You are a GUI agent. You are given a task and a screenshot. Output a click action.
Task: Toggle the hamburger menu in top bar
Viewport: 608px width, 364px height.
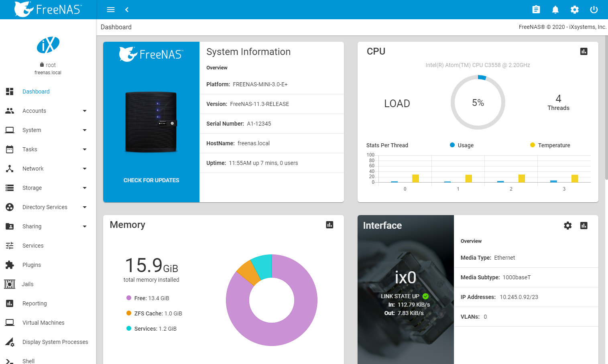pos(111,10)
